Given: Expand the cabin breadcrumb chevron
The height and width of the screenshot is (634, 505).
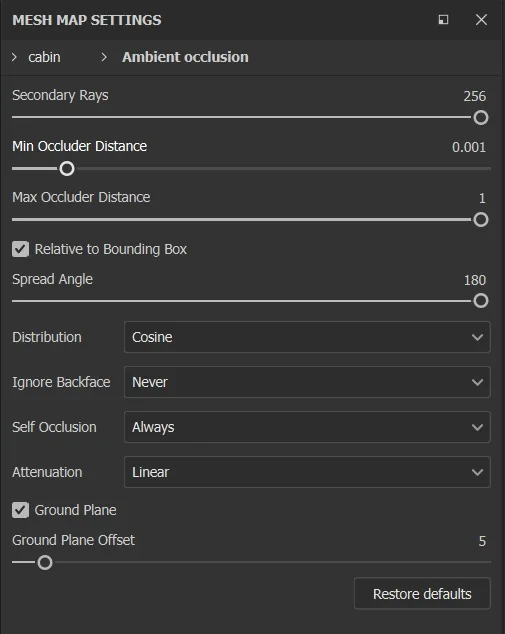Looking at the screenshot, I should [15, 57].
